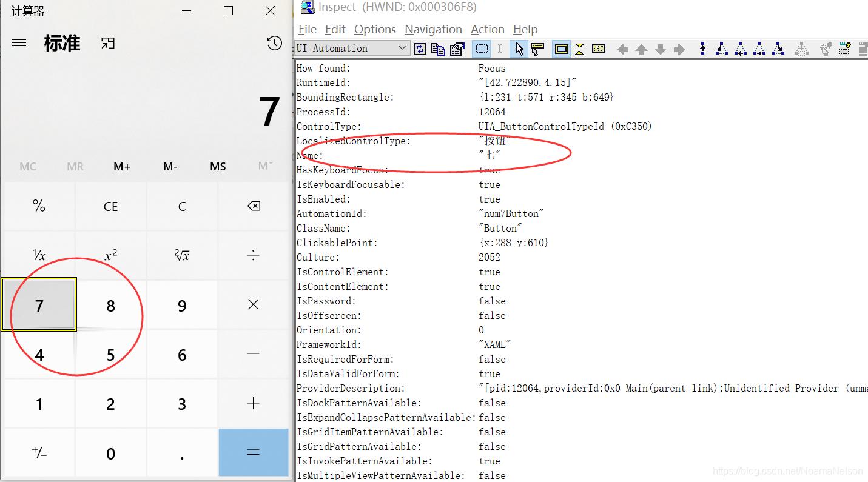Toggle Watch Focus dashed-rectangle icon
This screenshot has width=868, height=482.
click(482, 49)
